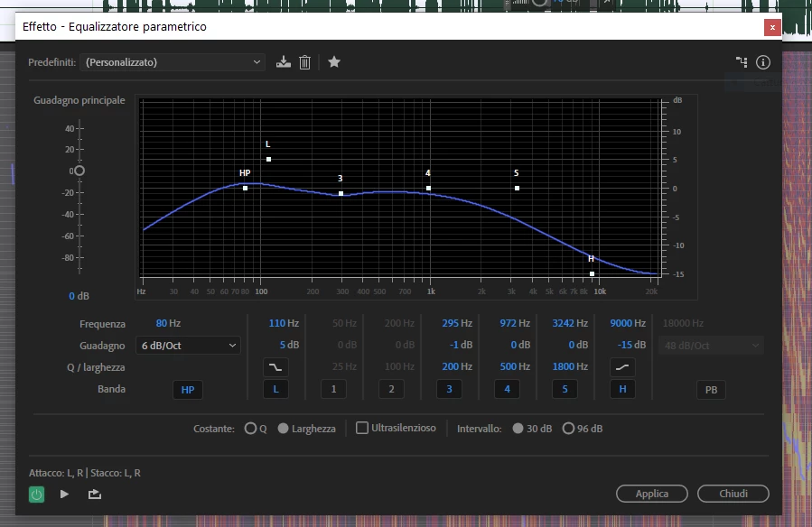
Task: Select the Larghezza radio button
Action: click(x=283, y=429)
